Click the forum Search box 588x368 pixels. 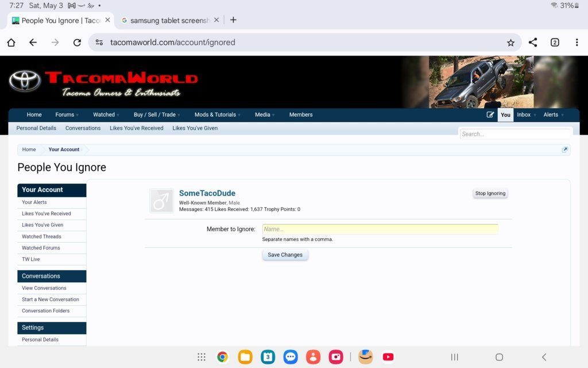point(515,134)
